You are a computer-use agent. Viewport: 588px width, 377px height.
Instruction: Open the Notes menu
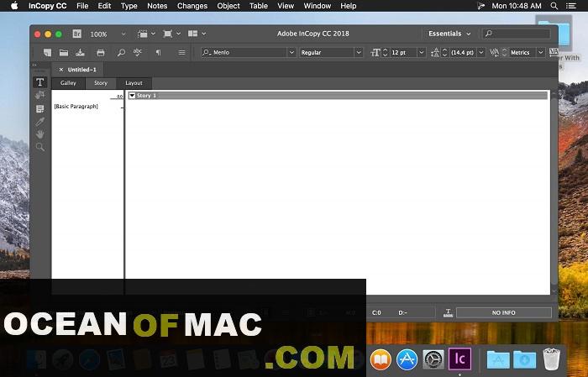pyautogui.click(x=157, y=6)
